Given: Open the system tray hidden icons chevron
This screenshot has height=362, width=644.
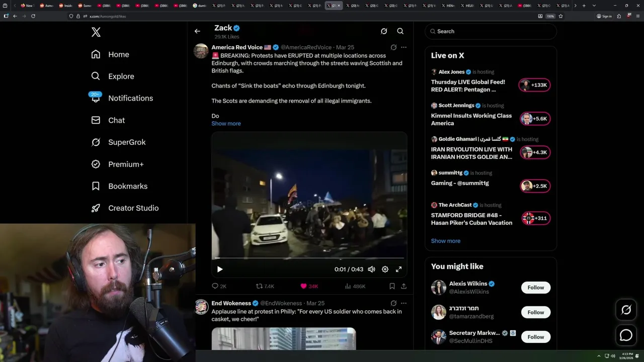Looking at the screenshot, I should click(x=599, y=356).
